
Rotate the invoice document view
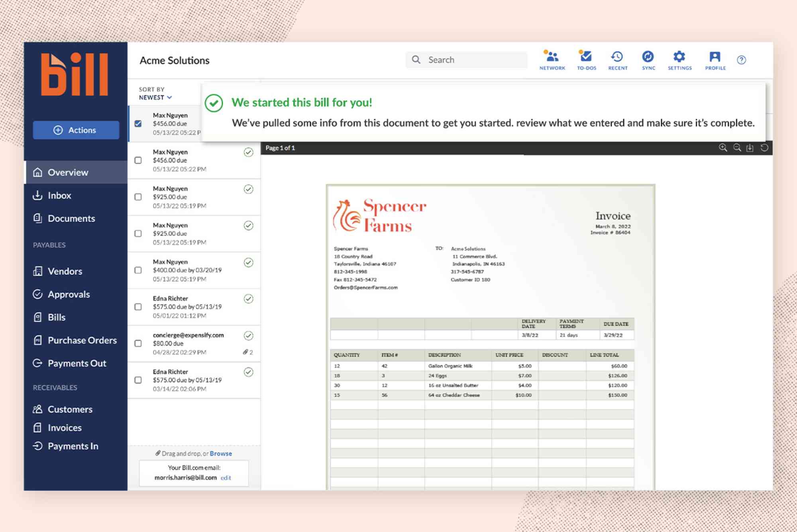click(x=764, y=147)
